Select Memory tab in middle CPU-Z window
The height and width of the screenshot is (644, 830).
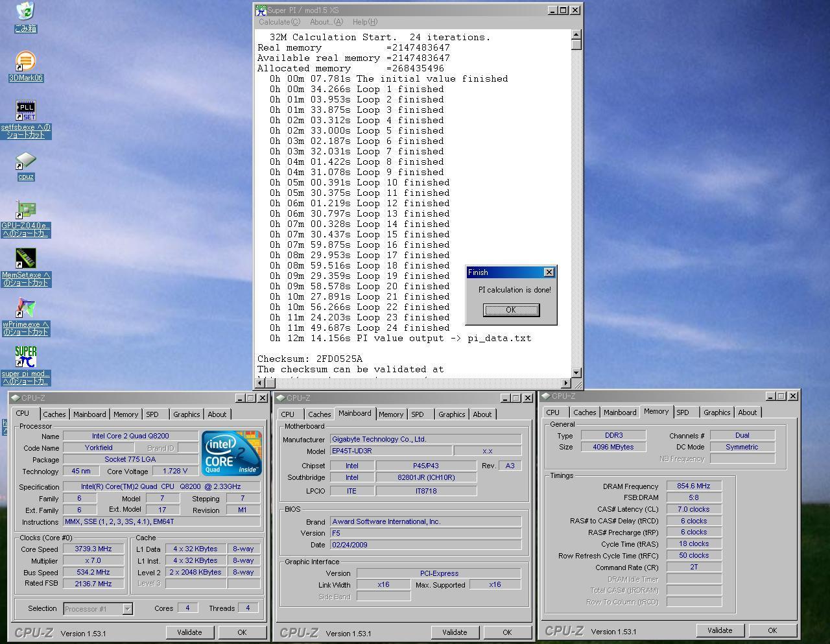click(x=391, y=414)
